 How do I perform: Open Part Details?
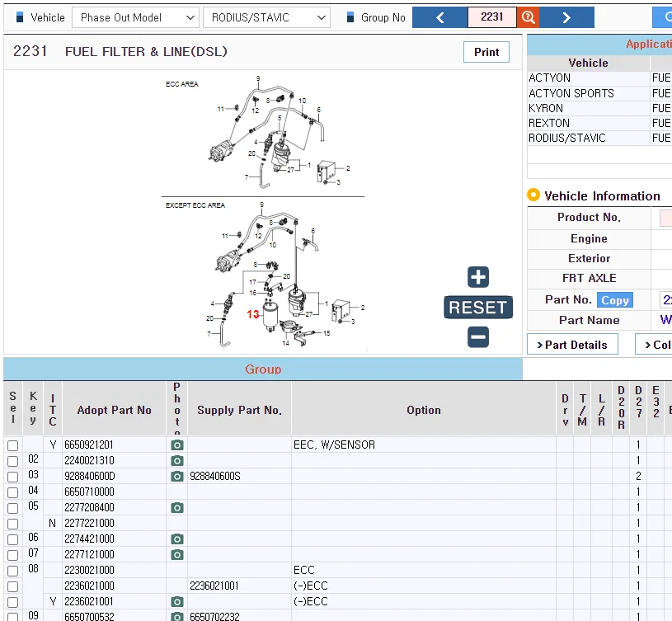click(x=572, y=345)
